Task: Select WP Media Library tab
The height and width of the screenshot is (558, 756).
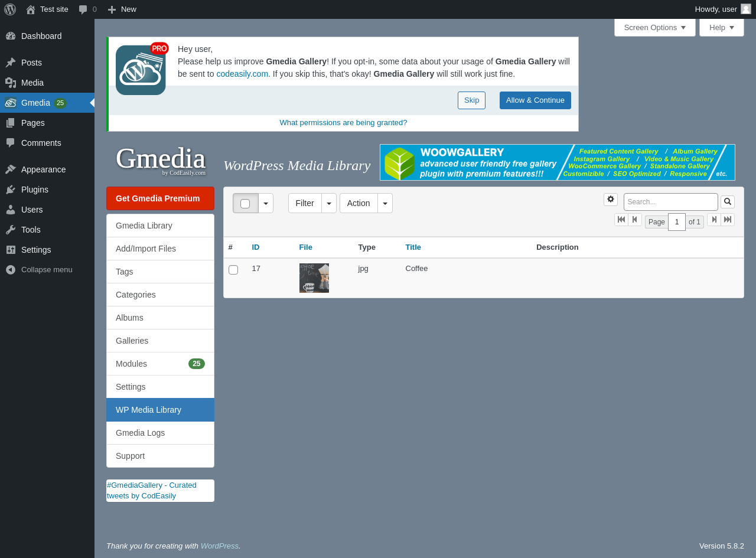Action: pos(160,410)
